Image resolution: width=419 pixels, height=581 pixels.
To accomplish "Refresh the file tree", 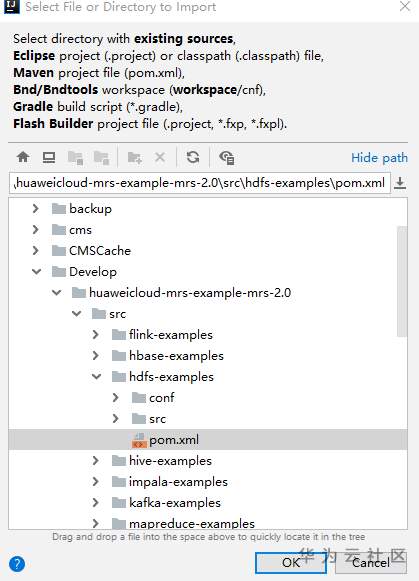I will click(x=193, y=157).
